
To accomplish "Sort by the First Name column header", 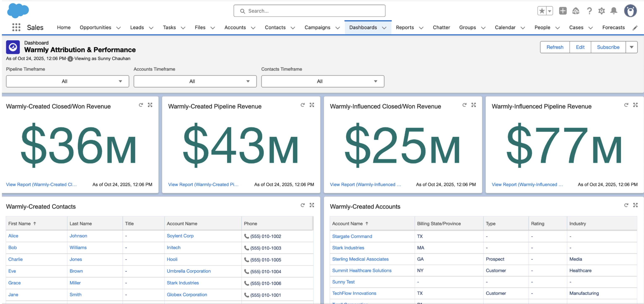I will pos(20,223).
